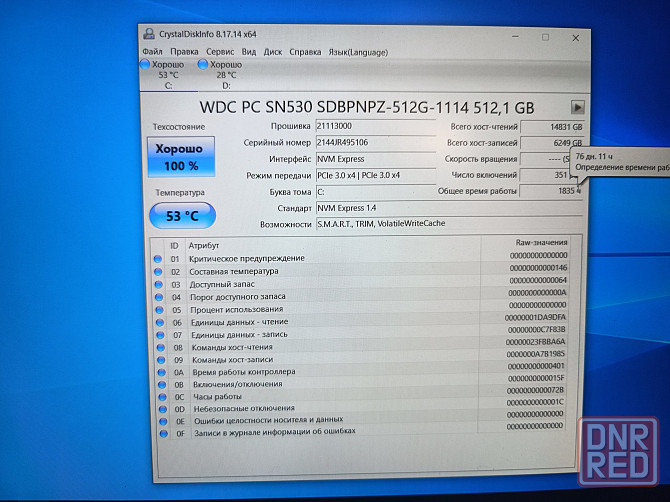Click status icon for Ошибки целостности носителя
Screen dimensions: 670x502
163,421
